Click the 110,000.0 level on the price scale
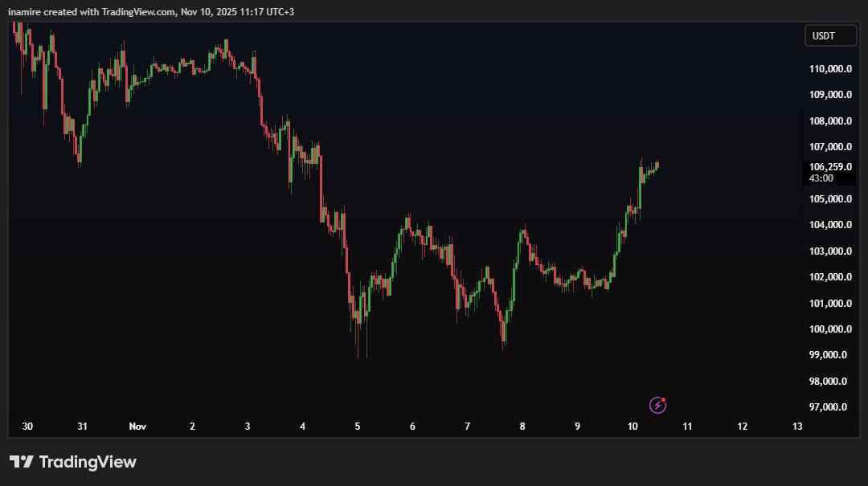The width and height of the screenshot is (868, 486). tap(829, 68)
